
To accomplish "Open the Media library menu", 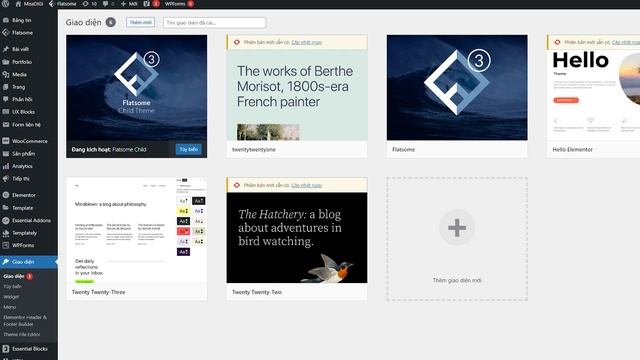I will click(x=29, y=74).
